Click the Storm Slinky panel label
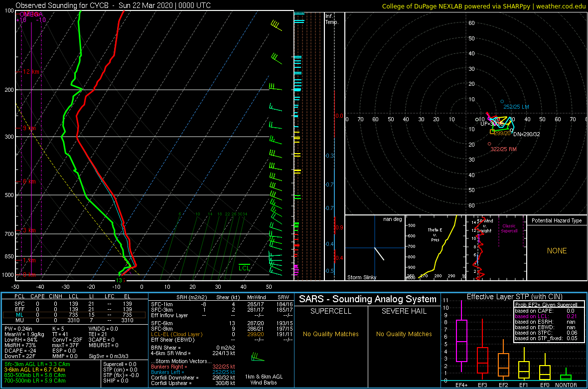Image resolution: width=588 pixels, height=389 pixels. pos(361,277)
